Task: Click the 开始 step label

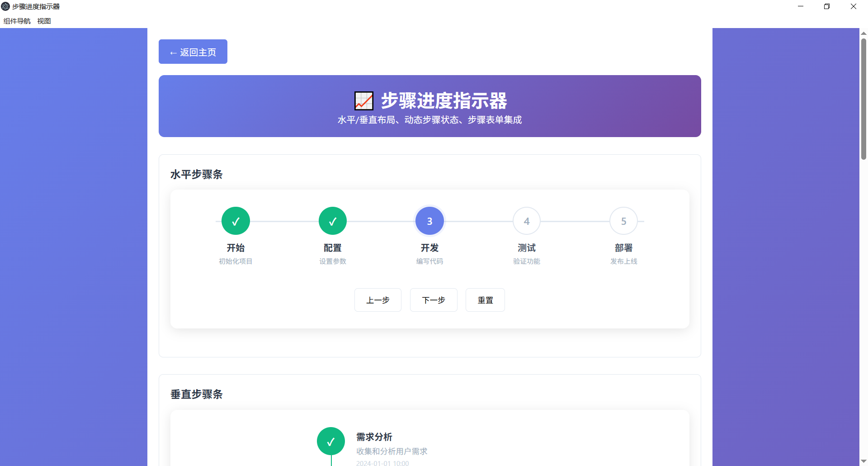Action: 236,248
